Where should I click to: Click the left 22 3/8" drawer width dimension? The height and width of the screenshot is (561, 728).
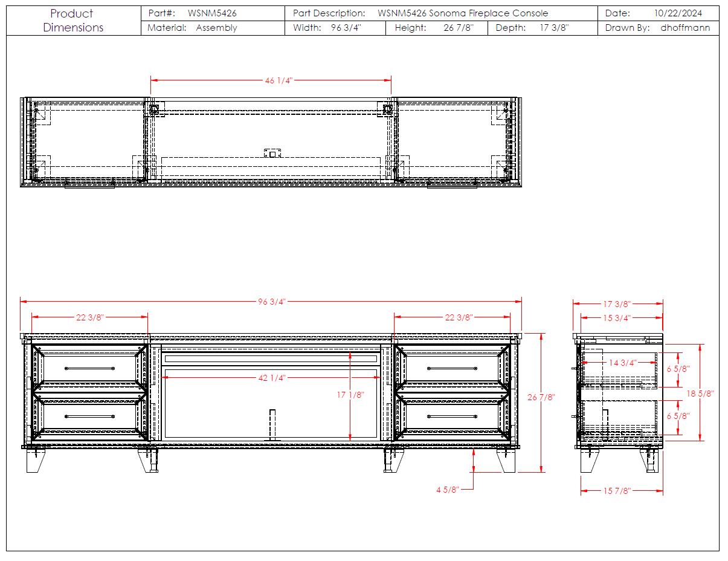(90, 317)
